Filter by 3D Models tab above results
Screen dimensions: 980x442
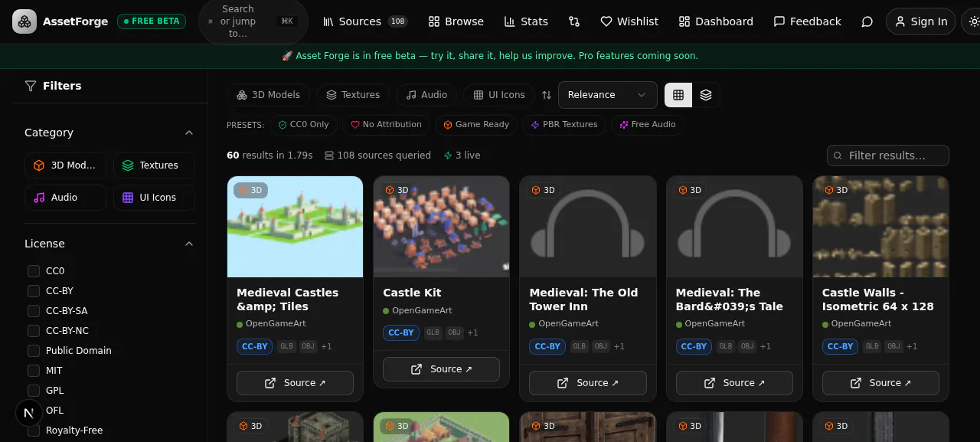tap(268, 95)
